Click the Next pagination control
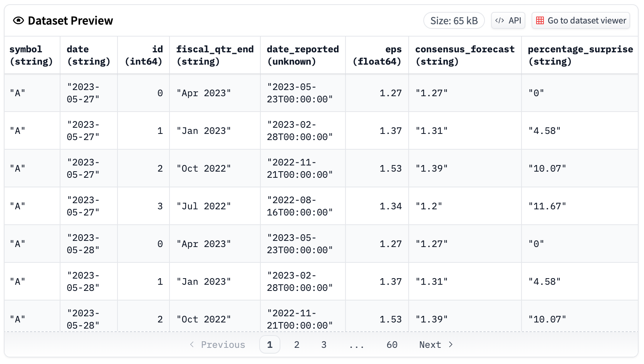The image size is (644, 364). click(430, 344)
